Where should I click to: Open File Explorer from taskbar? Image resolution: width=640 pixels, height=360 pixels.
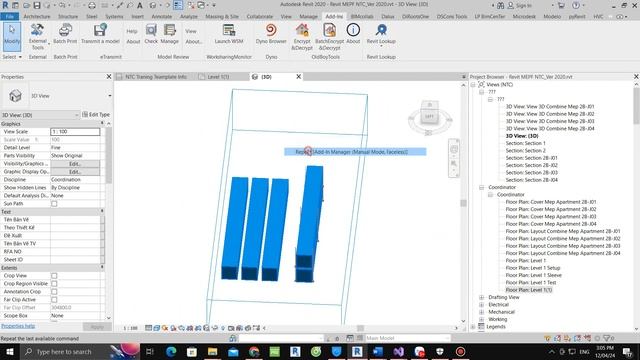pyautogui.click(x=213, y=351)
